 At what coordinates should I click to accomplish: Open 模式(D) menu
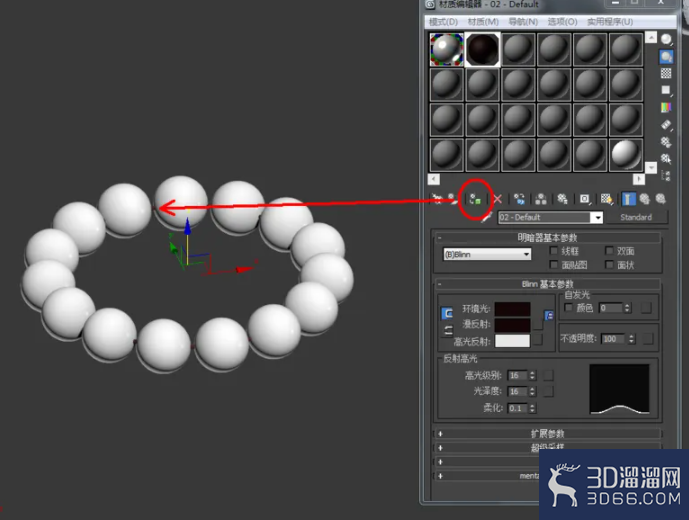(443, 22)
